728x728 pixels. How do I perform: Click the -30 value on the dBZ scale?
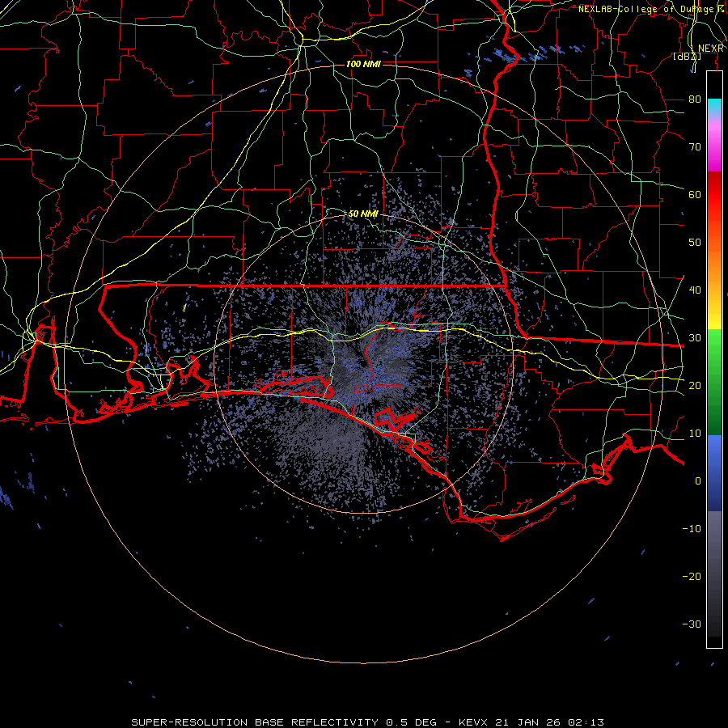(692, 624)
